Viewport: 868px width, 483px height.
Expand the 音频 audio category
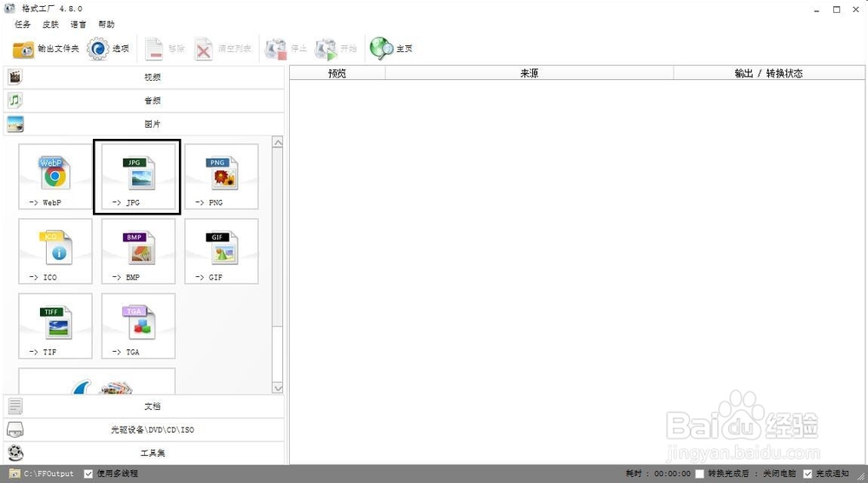pos(144,100)
